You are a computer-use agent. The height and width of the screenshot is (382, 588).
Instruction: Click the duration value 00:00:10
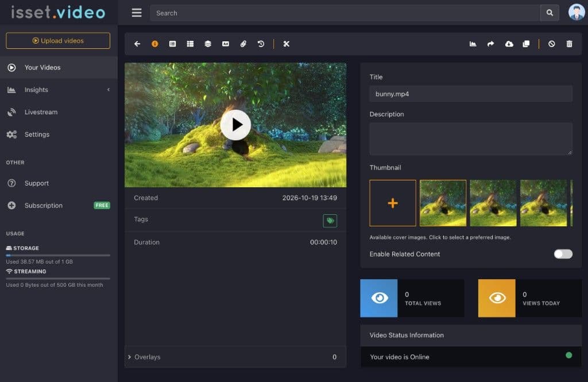pyautogui.click(x=323, y=242)
